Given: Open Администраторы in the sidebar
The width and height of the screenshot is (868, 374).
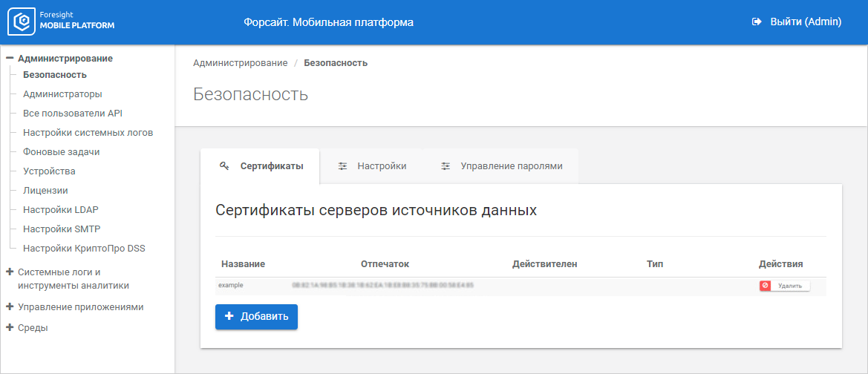Looking at the screenshot, I should point(62,94).
